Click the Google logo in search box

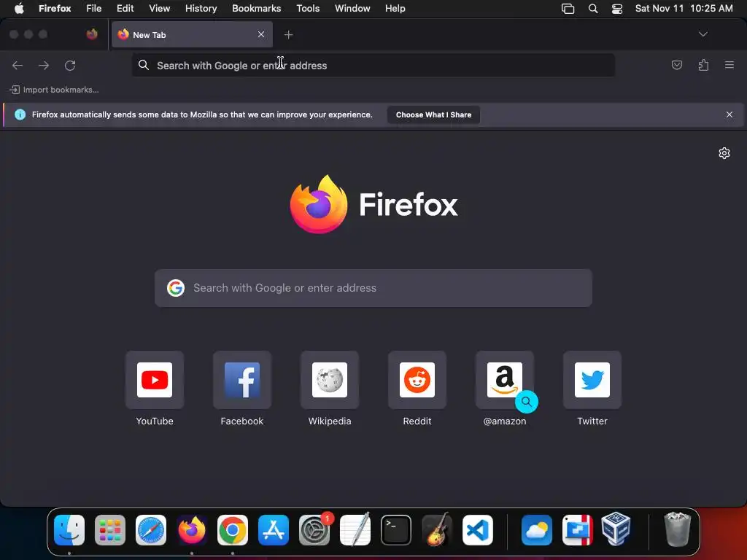pyautogui.click(x=176, y=288)
